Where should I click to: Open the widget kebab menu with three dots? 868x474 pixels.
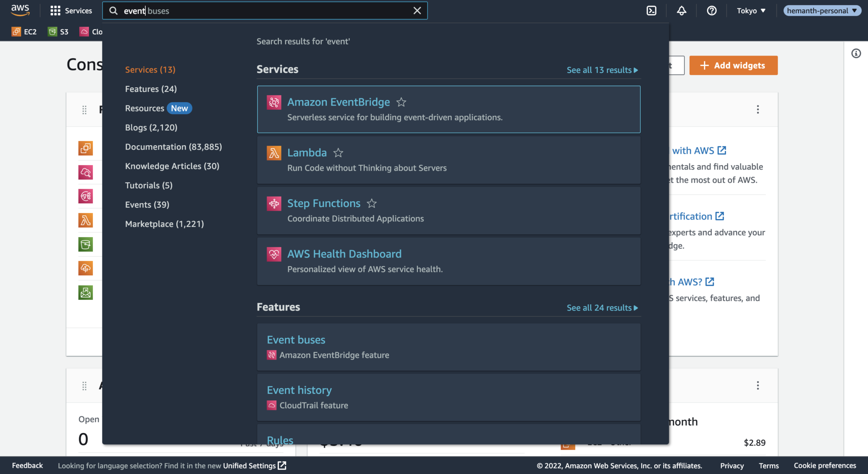[758, 109]
